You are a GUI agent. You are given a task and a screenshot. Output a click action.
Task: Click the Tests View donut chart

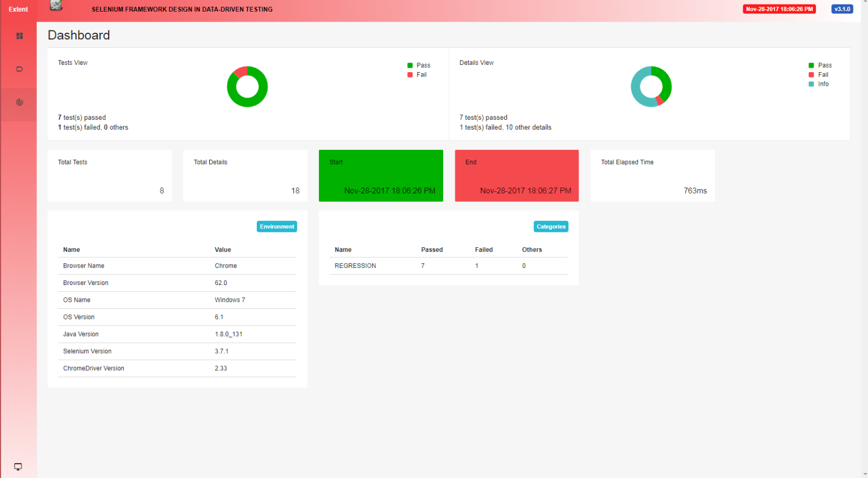[247, 87]
